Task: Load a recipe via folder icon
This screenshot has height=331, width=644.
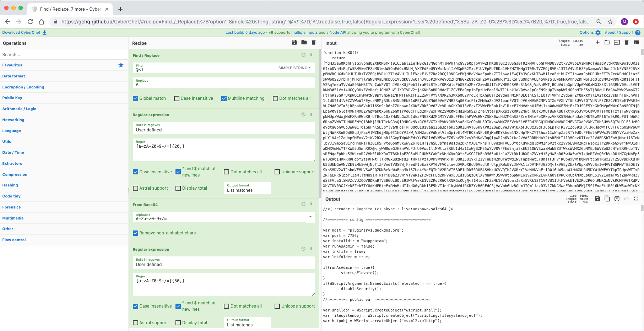Action: (x=304, y=42)
